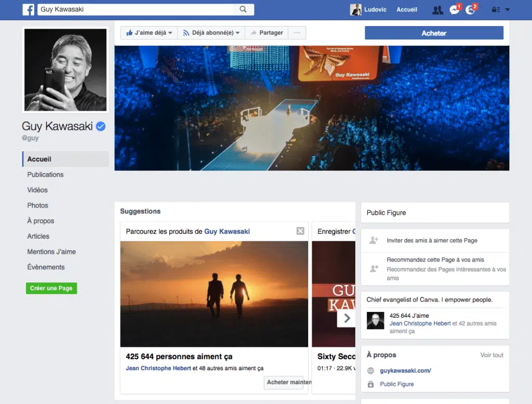532x404 pixels.
Task: Click Voir tout in À propos panel
Action: (491, 355)
